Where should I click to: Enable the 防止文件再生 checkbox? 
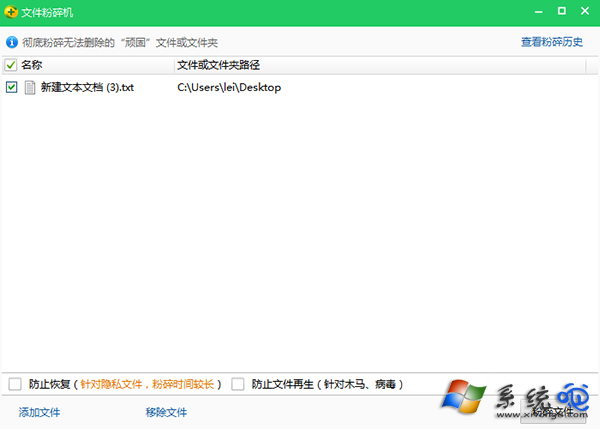[x=238, y=384]
